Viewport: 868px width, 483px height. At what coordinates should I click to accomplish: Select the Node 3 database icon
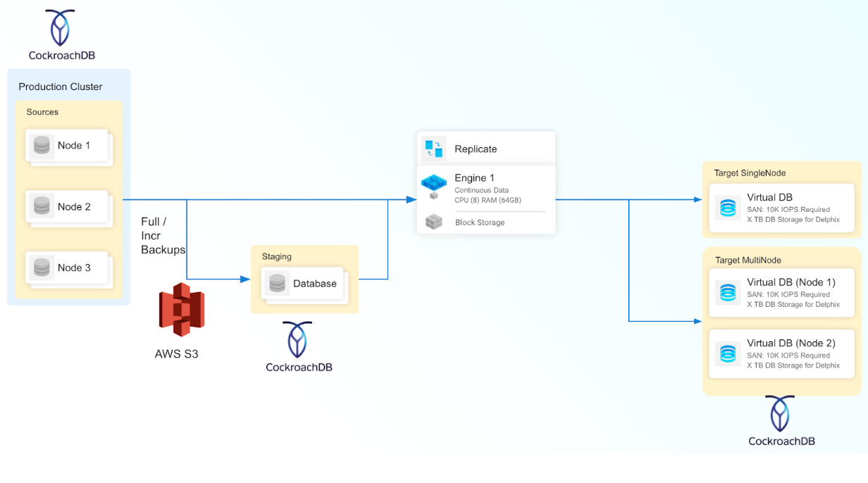42,268
